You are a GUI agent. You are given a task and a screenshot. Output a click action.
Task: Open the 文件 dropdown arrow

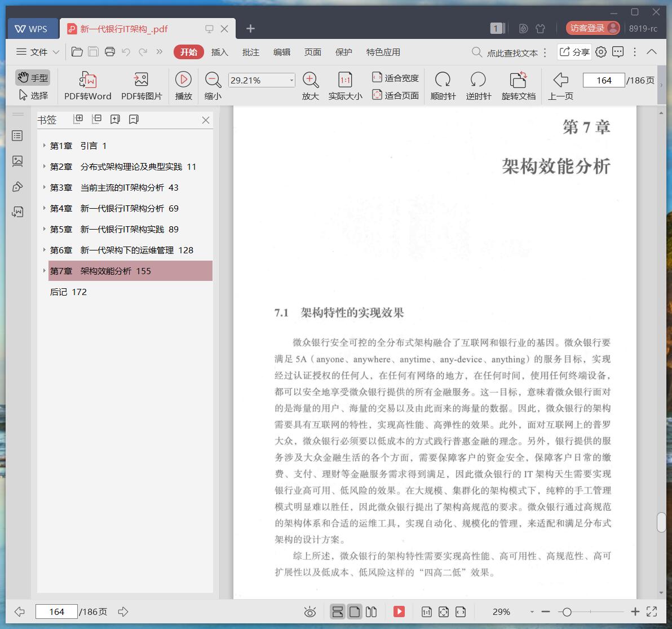point(56,52)
